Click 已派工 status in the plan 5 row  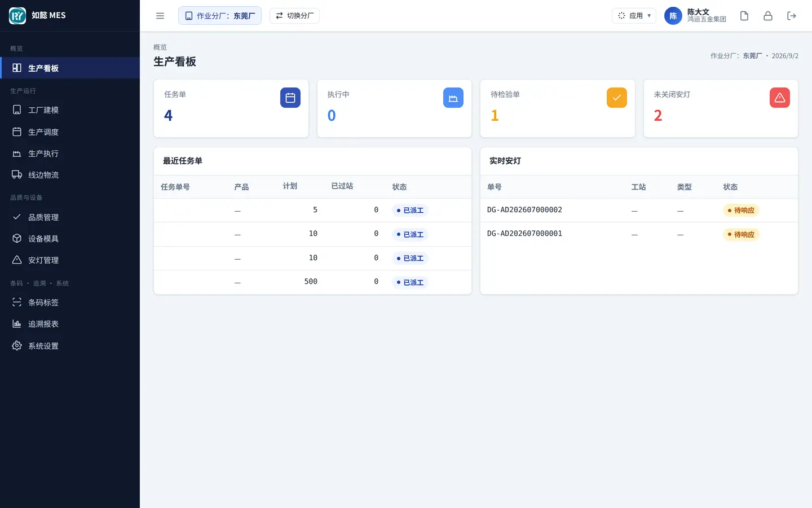click(x=410, y=211)
